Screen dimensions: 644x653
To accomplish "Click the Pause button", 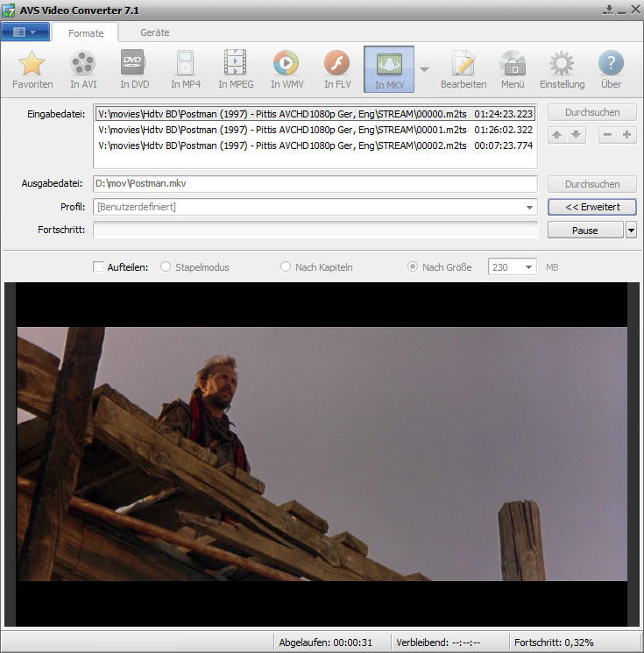I will click(585, 230).
